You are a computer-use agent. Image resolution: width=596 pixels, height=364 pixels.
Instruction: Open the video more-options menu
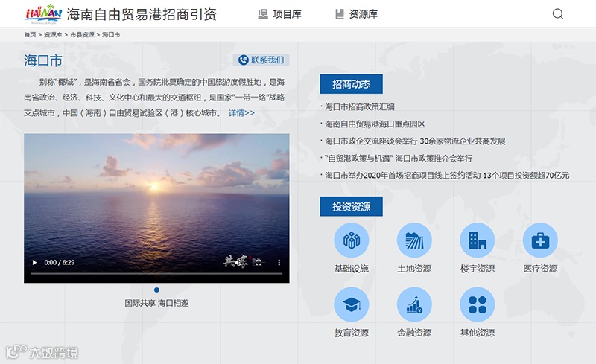279,262
